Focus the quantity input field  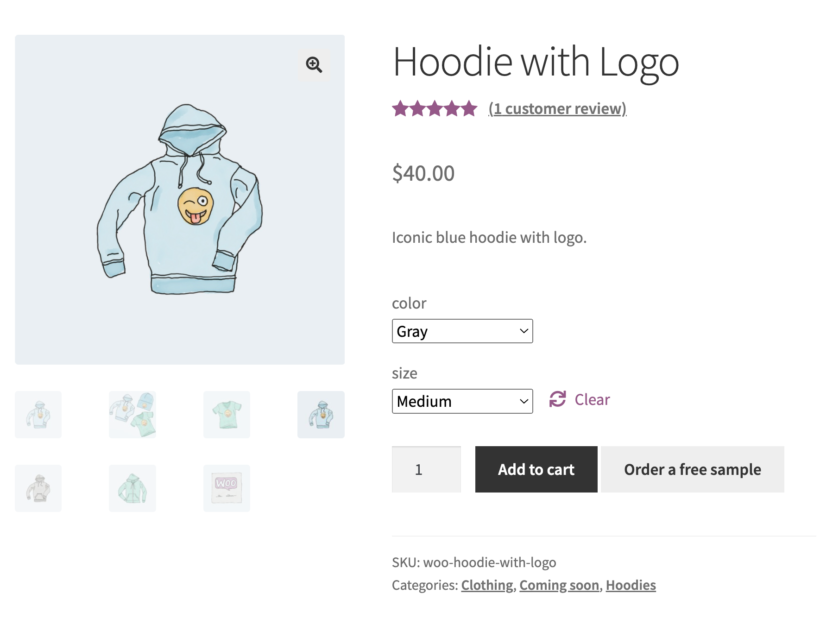coord(426,469)
